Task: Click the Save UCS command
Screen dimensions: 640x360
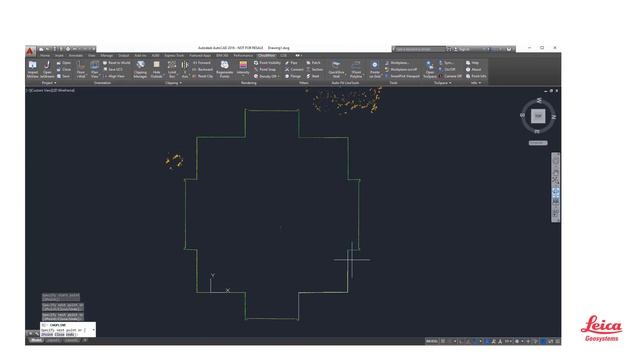Action: click(113, 69)
